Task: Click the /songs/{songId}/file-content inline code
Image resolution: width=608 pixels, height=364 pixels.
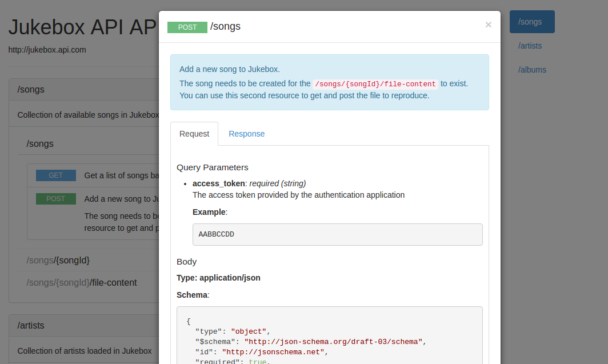Action: (x=375, y=84)
